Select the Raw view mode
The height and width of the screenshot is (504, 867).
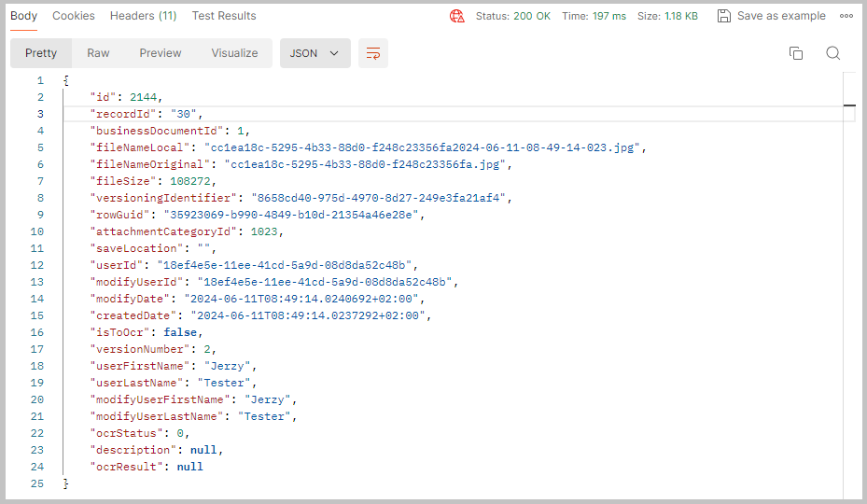click(98, 53)
